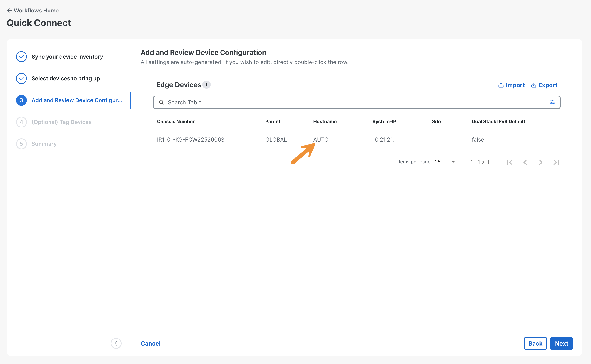591x364 pixels.
Task: Click the Next button
Action: (x=562, y=343)
